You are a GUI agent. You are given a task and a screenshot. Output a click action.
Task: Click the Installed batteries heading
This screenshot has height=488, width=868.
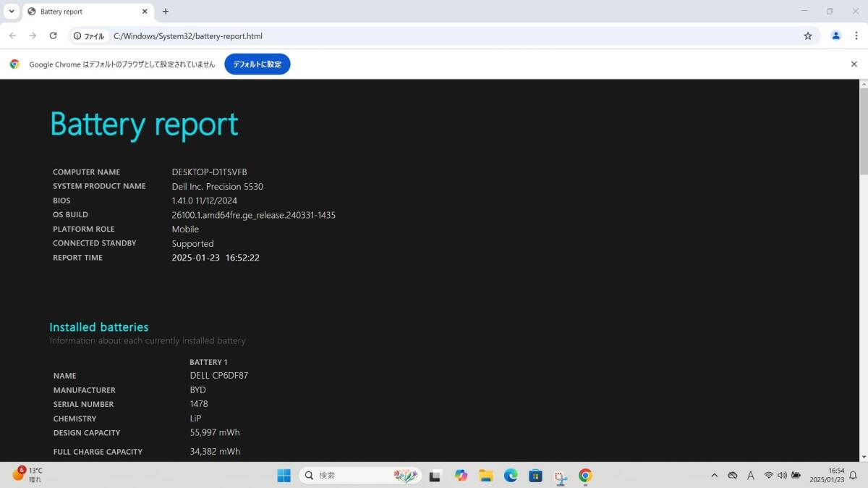[99, 327]
